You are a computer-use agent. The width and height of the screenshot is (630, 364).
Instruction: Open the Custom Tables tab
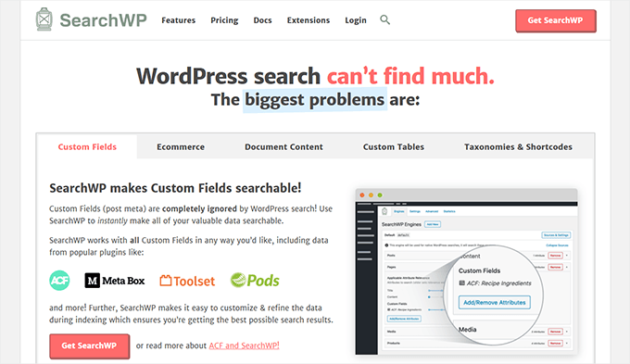(394, 146)
